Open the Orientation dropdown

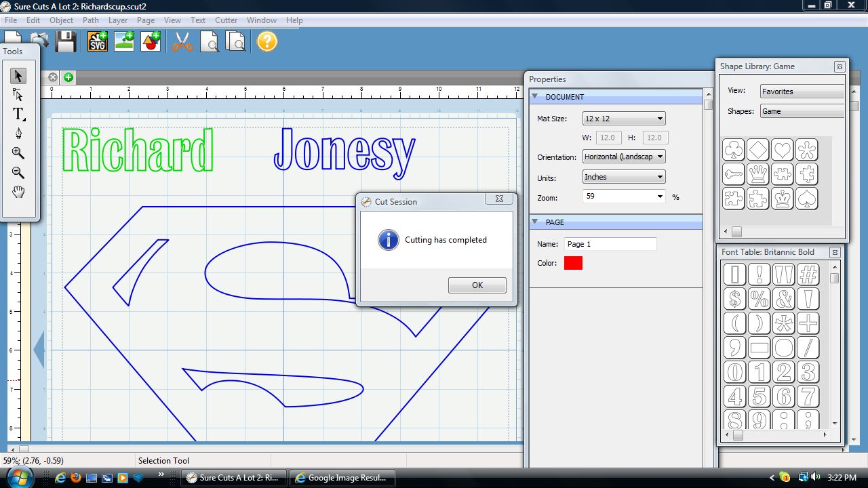click(624, 157)
